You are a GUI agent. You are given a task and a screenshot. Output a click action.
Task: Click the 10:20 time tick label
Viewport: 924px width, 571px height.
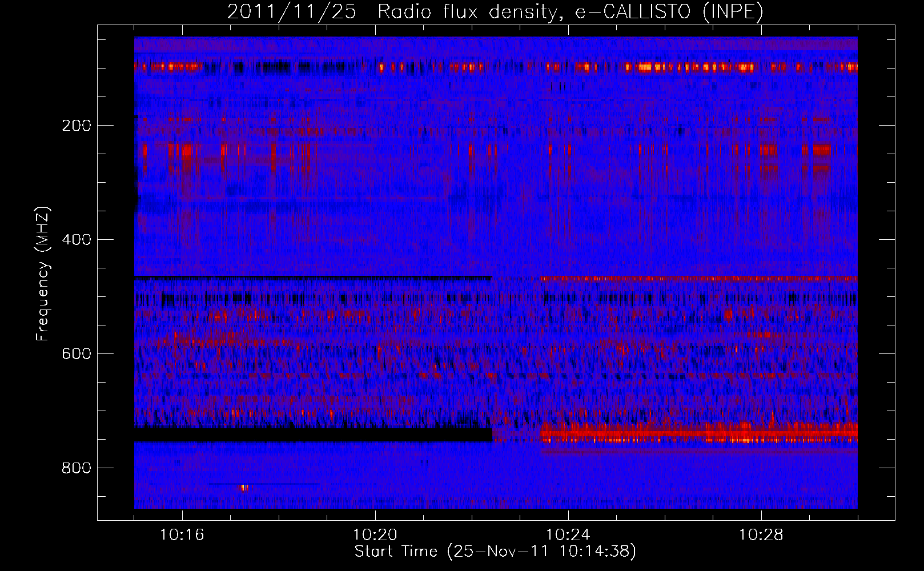[375, 535]
